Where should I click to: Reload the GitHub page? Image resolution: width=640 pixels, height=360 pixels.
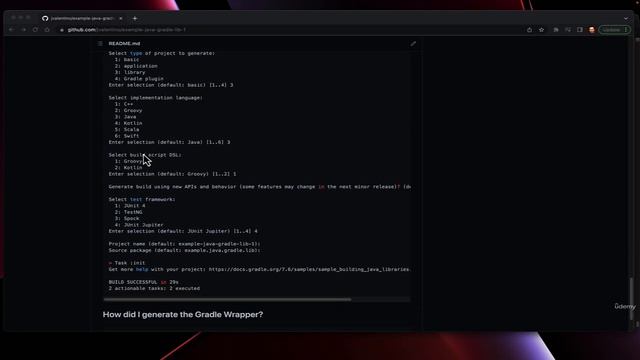35,30
